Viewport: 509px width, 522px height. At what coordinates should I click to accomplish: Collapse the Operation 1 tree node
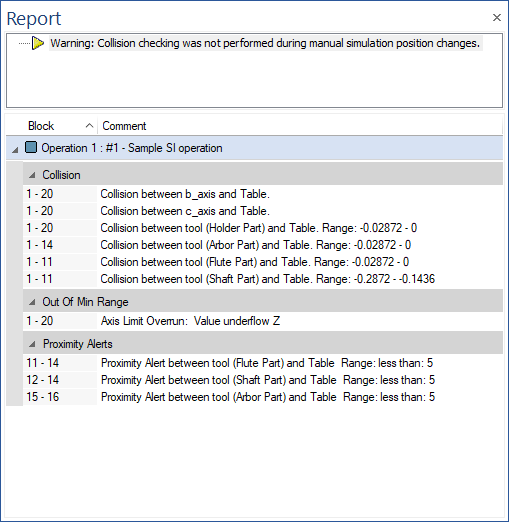[15, 150]
